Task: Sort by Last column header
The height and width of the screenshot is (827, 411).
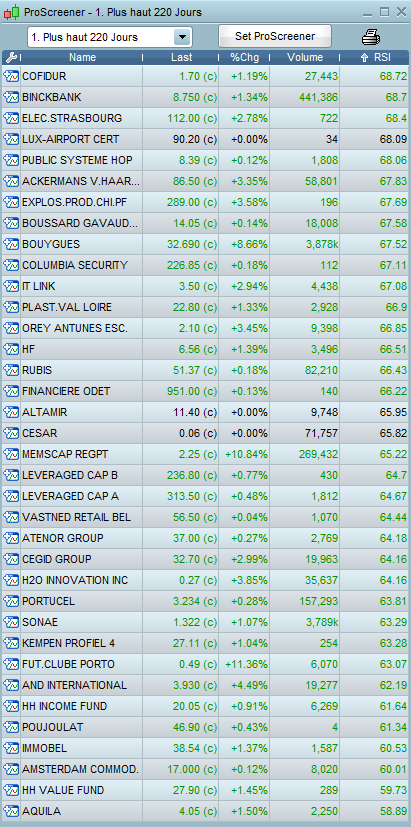Action: click(181, 57)
